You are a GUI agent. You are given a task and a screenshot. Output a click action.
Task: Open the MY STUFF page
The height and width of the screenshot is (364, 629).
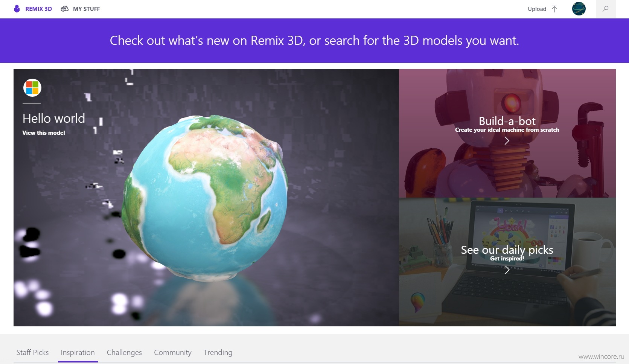(x=86, y=9)
